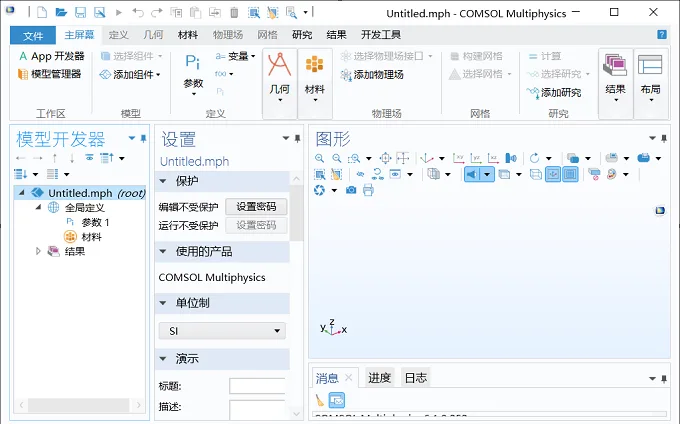Switch to the 进度 tab
The height and width of the screenshot is (424, 680).
tap(379, 378)
